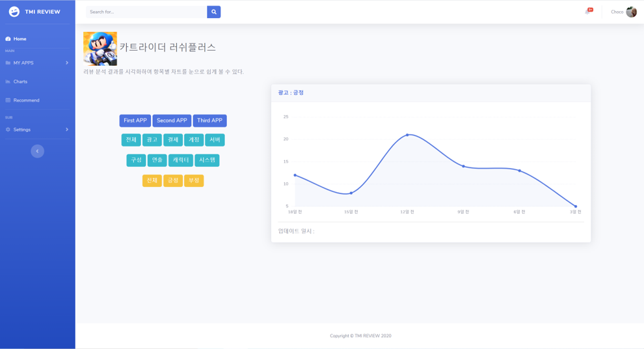Select the yellow 전체 sentiment button
This screenshot has height=349, width=644.
pyautogui.click(x=152, y=180)
